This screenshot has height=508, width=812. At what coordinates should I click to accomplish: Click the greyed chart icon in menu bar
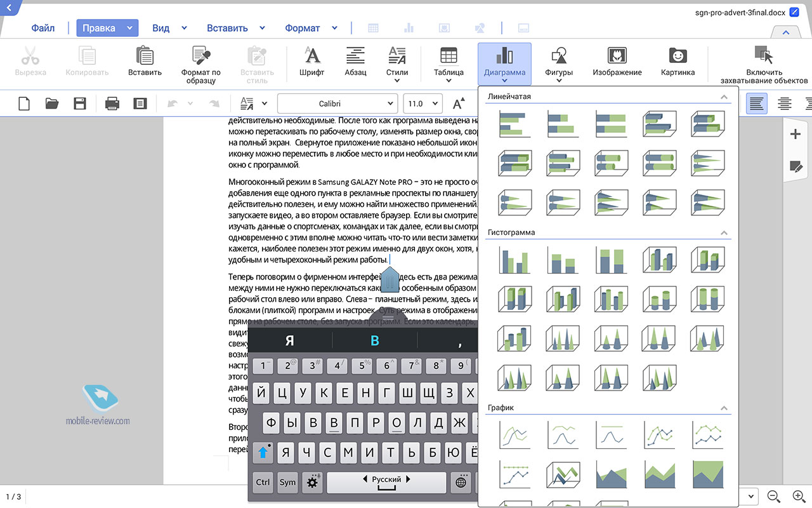tap(409, 28)
